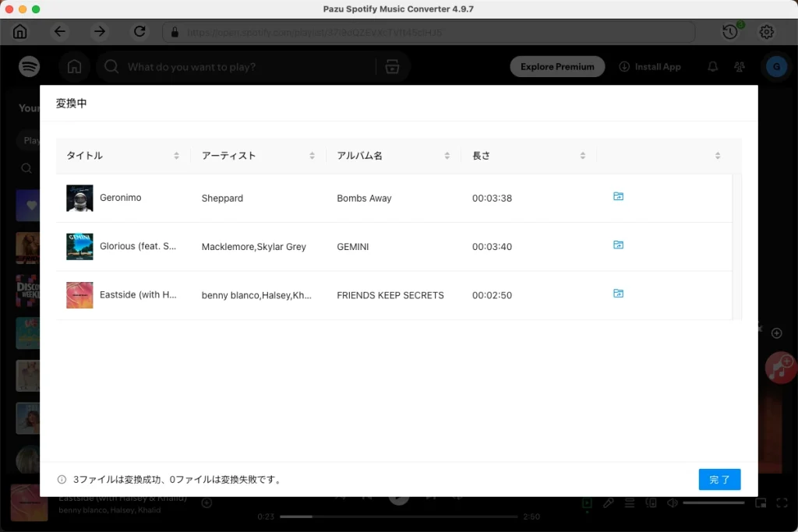The height and width of the screenshot is (532, 798).
Task: Open output folder for Glorious track
Action: (618, 245)
